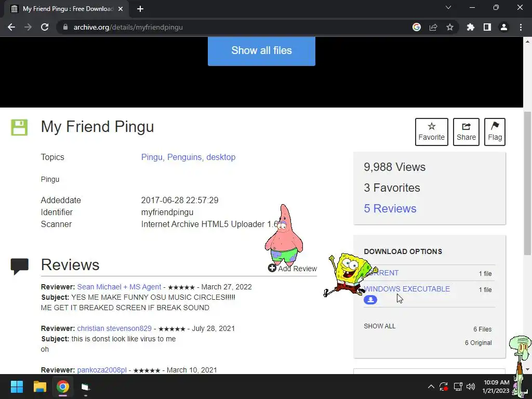This screenshot has width=532, height=399.
Task: Click the forward navigation arrow
Action: [28, 27]
